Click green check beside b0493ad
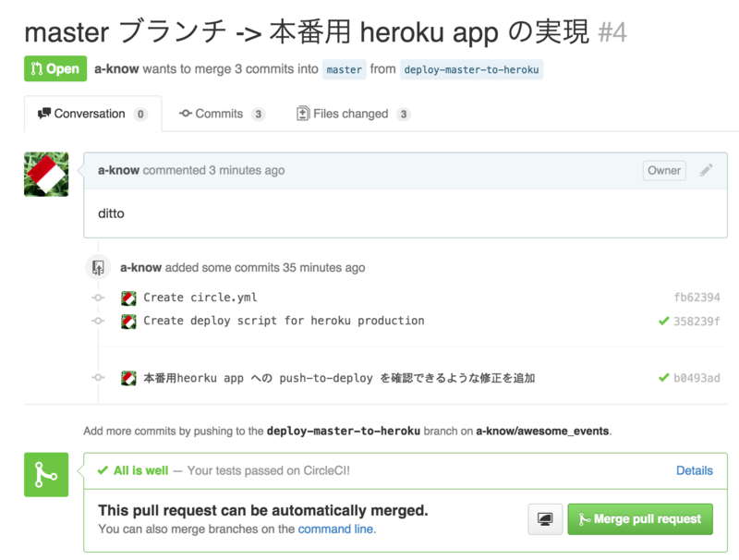This screenshot has width=739, height=560. coord(663,378)
